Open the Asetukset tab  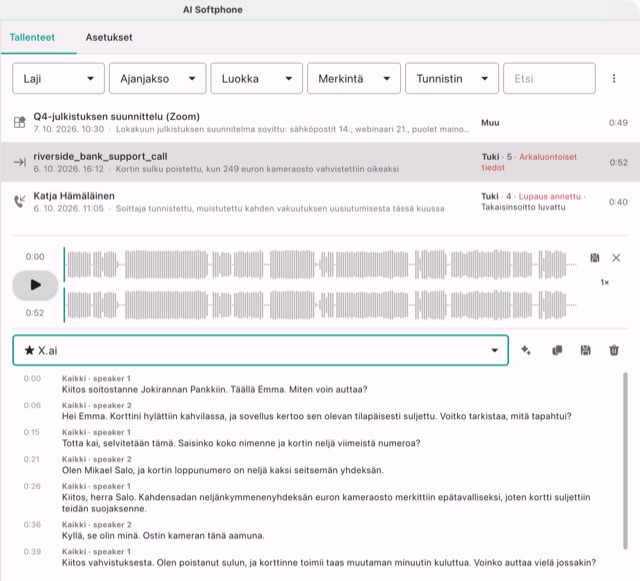point(109,37)
